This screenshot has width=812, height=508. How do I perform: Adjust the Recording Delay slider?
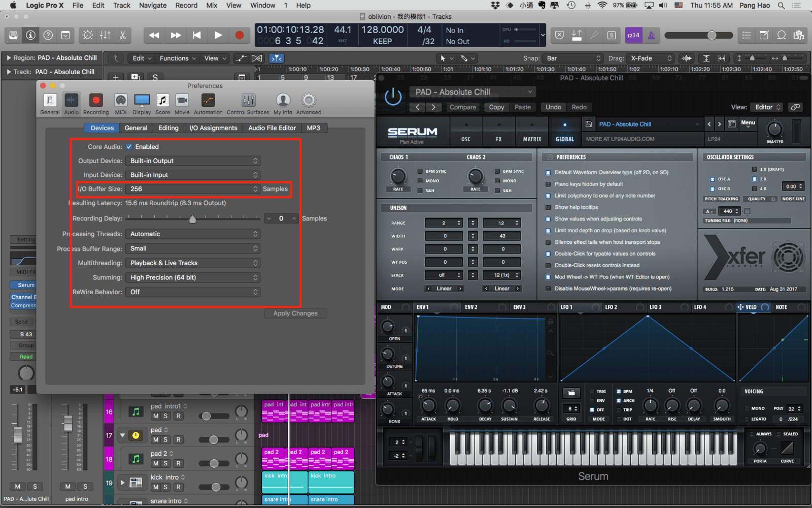point(192,219)
